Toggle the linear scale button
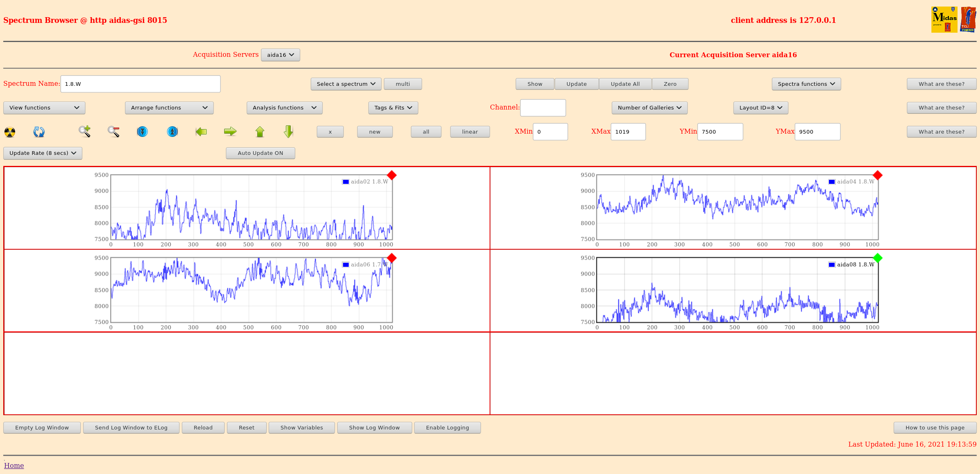This screenshot has height=474, width=980. tap(470, 132)
